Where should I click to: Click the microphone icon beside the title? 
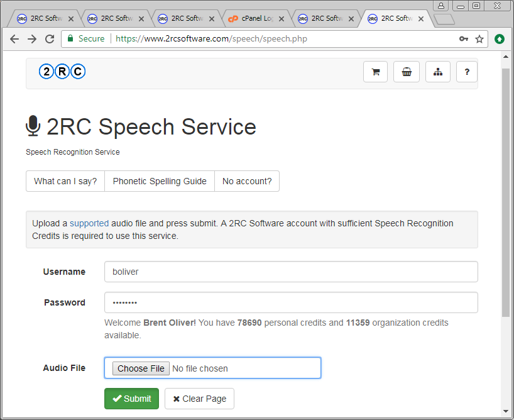tap(33, 126)
